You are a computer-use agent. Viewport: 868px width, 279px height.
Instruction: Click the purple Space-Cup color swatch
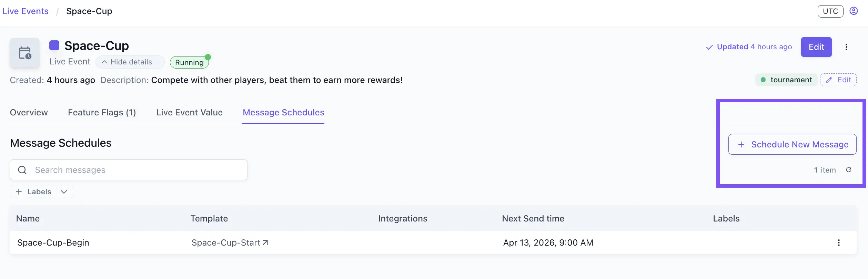54,45
